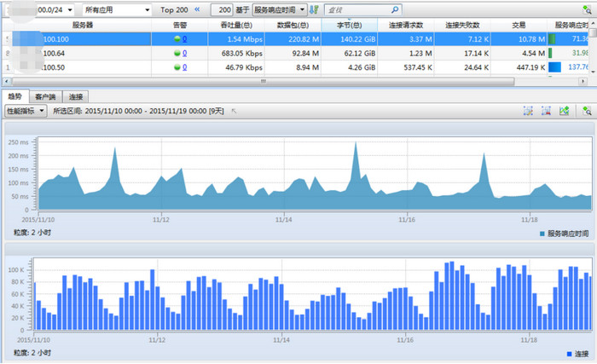Click the green alarm status icon for 100.64
The width and height of the screenshot is (597, 364).
click(x=177, y=53)
